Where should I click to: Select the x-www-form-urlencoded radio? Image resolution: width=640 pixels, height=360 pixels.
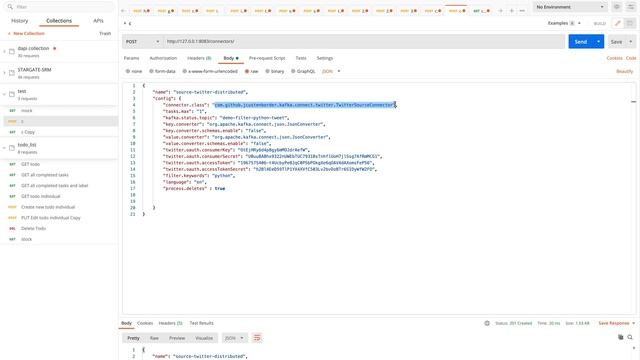click(184, 71)
